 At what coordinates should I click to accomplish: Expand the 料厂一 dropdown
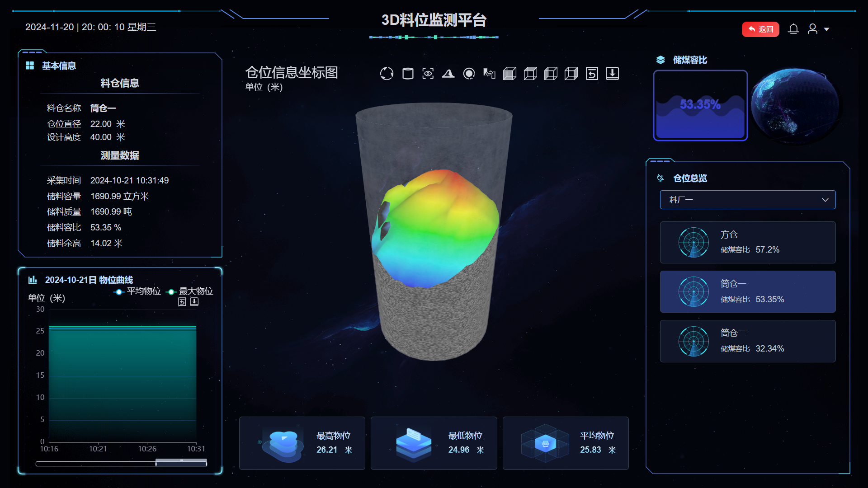[x=748, y=200]
